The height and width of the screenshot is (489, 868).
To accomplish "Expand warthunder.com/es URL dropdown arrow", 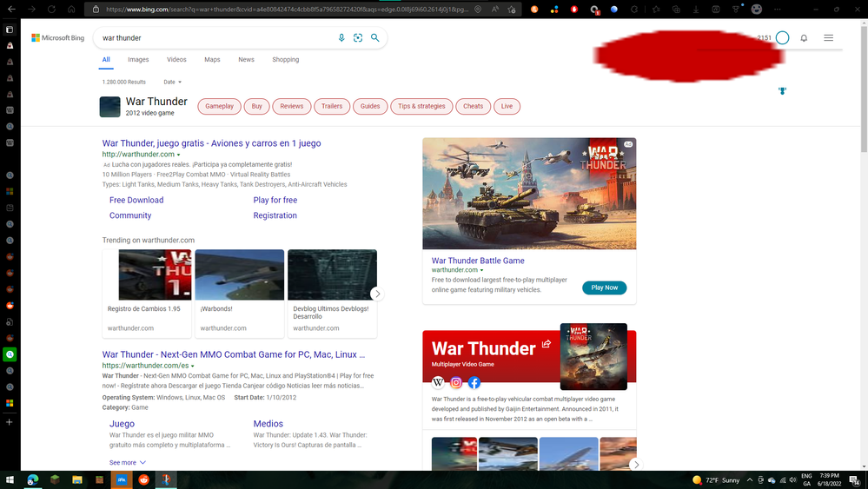I will pyautogui.click(x=193, y=367).
